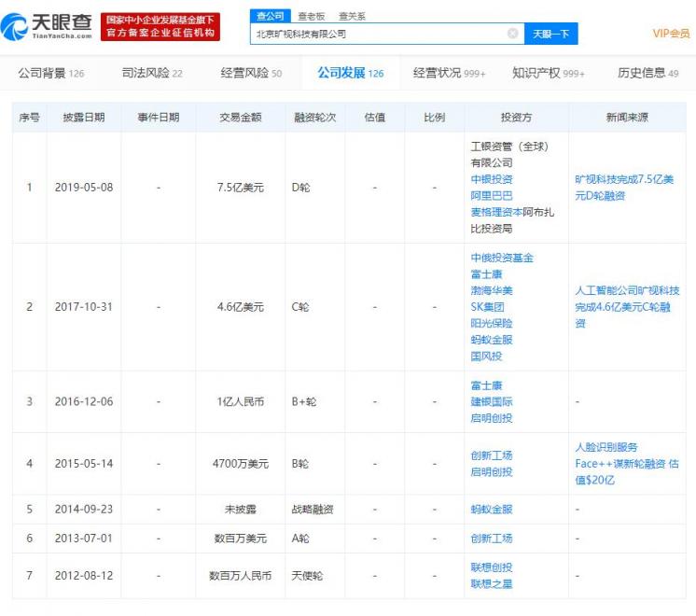Click the round label 战略融资
Screen dimensions: 696x616
pyautogui.click(x=313, y=510)
